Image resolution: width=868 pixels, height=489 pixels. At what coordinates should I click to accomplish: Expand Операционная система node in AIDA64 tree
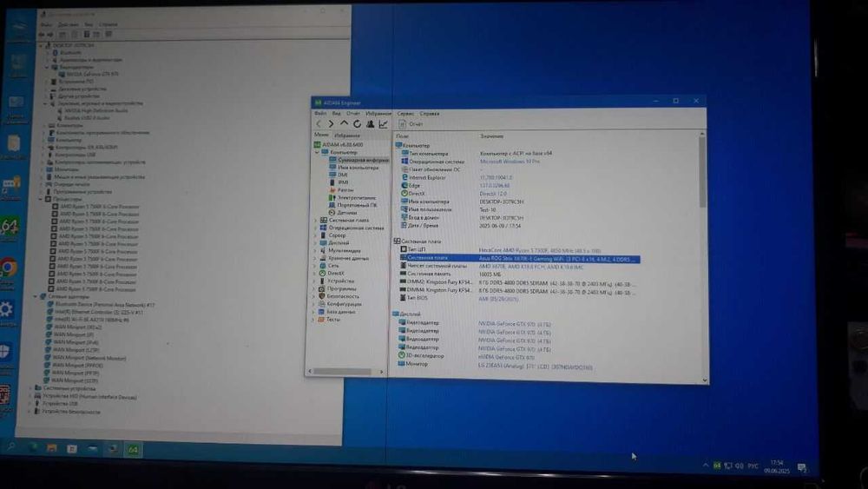coord(316,228)
